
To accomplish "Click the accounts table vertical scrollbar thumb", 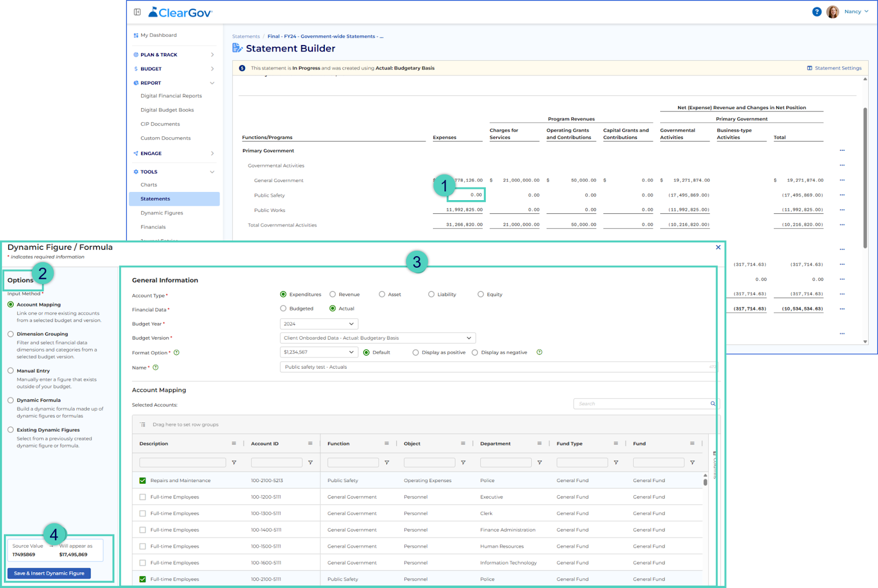I will pyautogui.click(x=705, y=482).
